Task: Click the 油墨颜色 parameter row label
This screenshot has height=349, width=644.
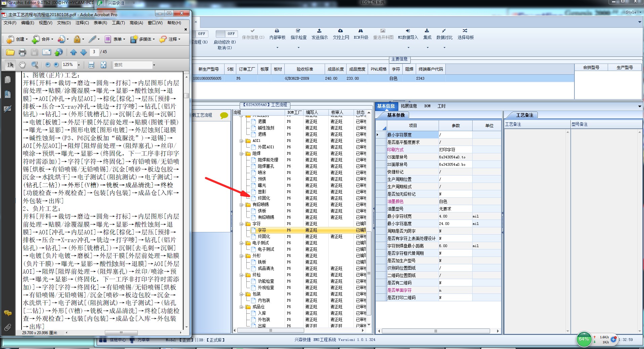Action: [x=395, y=202]
